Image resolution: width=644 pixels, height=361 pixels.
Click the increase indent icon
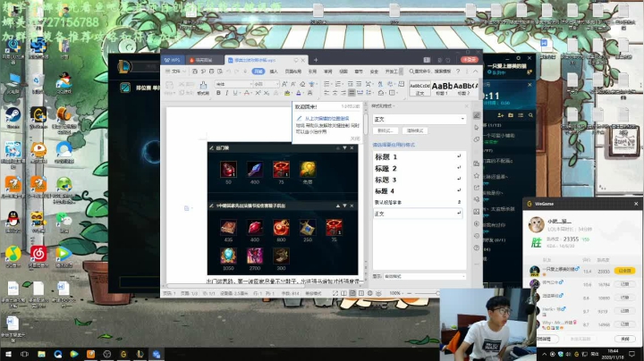pos(359,84)
